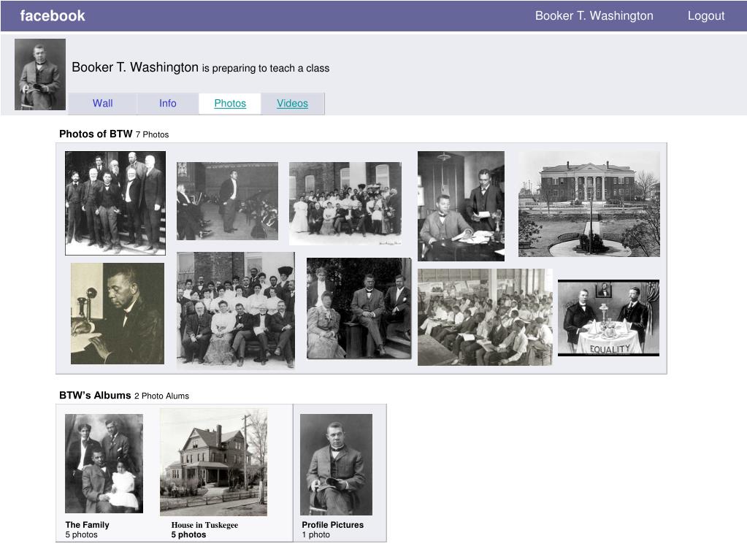Screen dimensions: 747x560
Task: Click The Family album title
Action: 87,525
